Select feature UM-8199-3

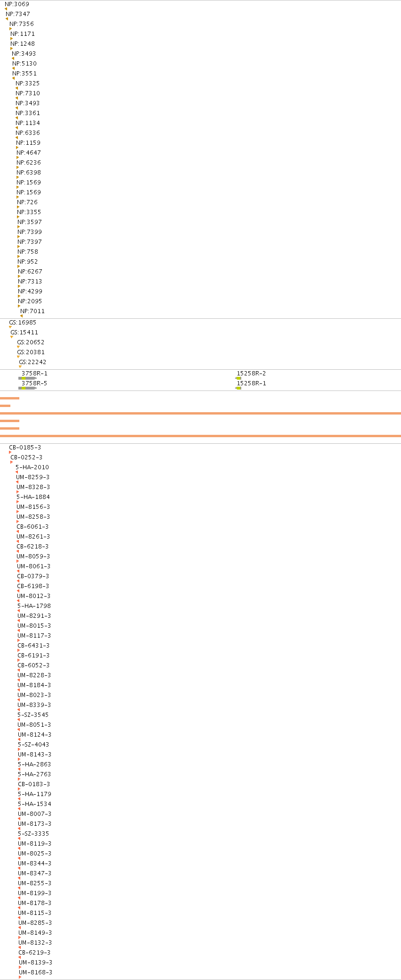(x=35, y=893)
